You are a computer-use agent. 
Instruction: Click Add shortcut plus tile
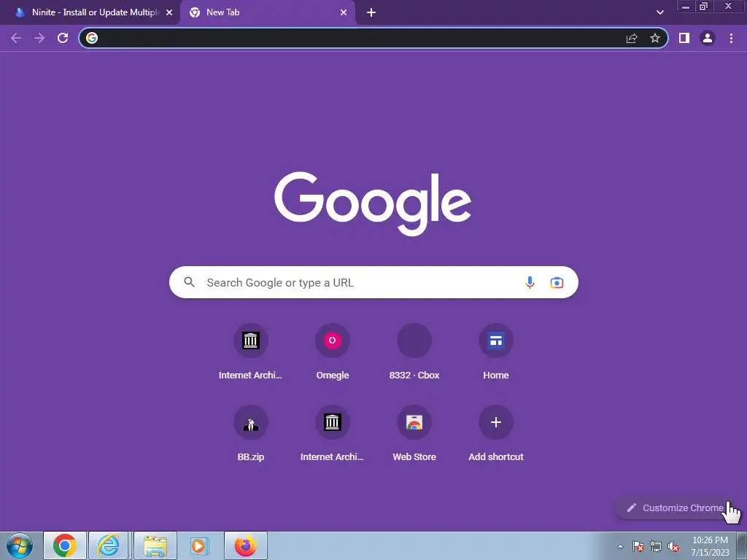[496, 434]
